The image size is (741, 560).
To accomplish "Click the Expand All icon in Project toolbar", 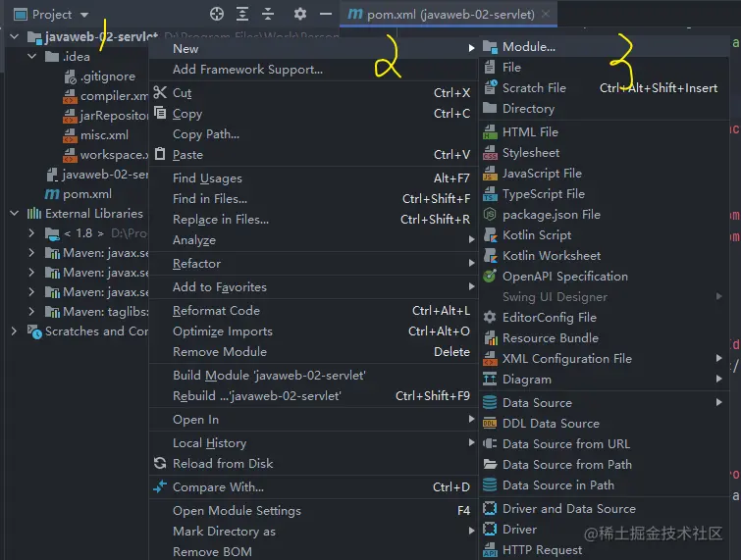I will 242,14.
